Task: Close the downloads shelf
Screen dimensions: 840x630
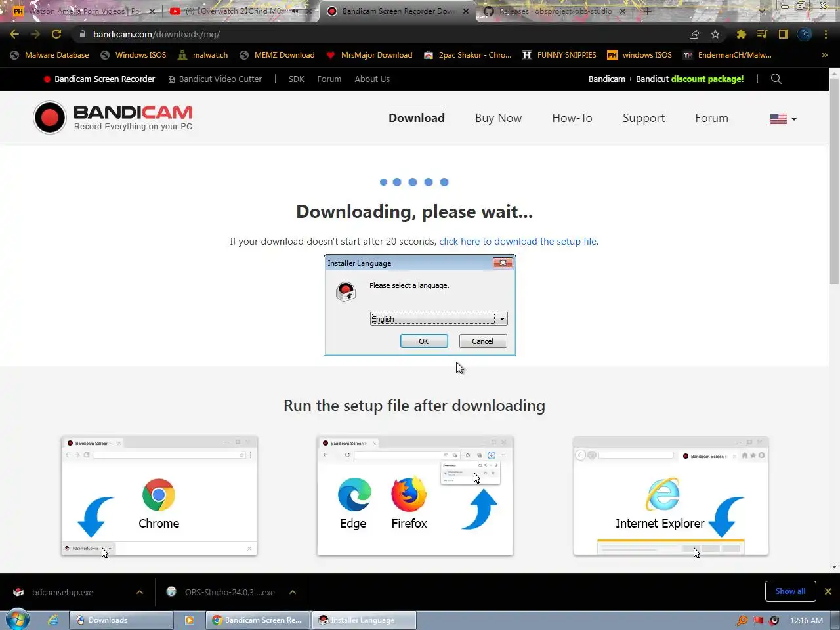Action: 828,591
